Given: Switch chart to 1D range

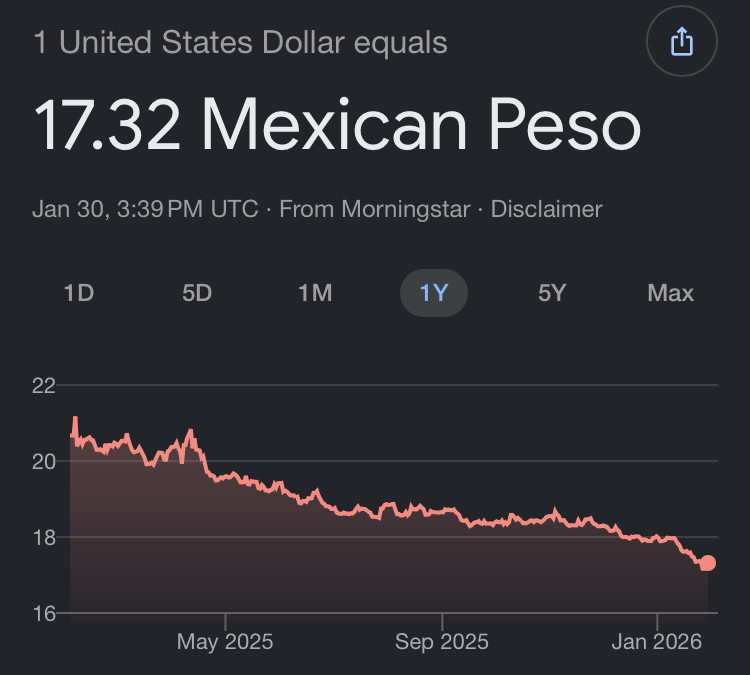Looking at the screenshot, I should click(78, 293).
